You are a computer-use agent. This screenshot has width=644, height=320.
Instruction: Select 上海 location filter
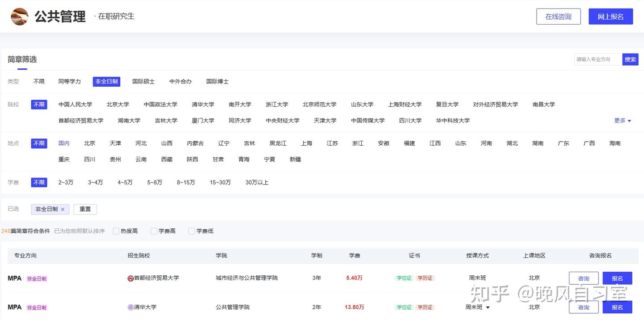306,143
